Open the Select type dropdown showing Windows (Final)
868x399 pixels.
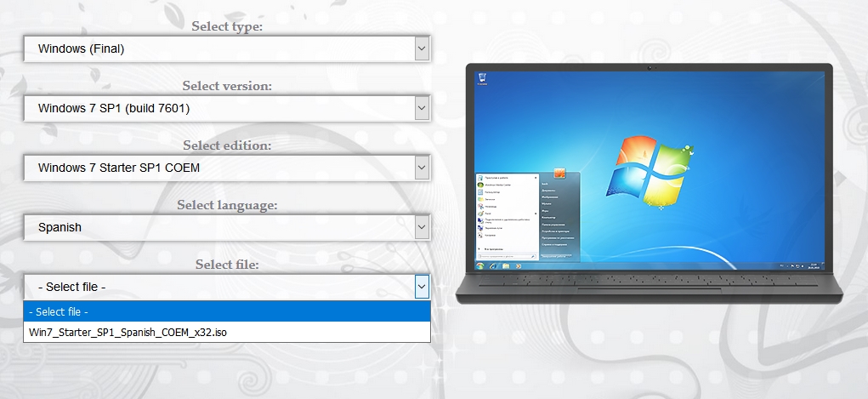(226, 48)
